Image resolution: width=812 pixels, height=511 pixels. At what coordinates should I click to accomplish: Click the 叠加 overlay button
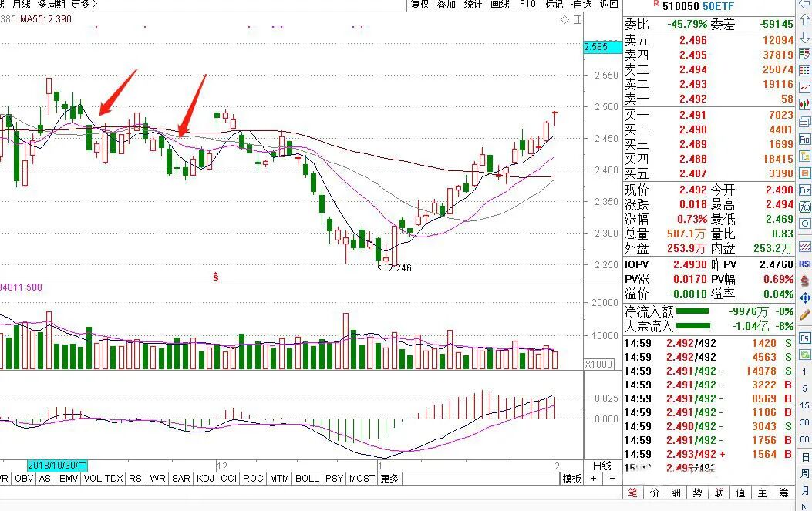click(446, 5)
